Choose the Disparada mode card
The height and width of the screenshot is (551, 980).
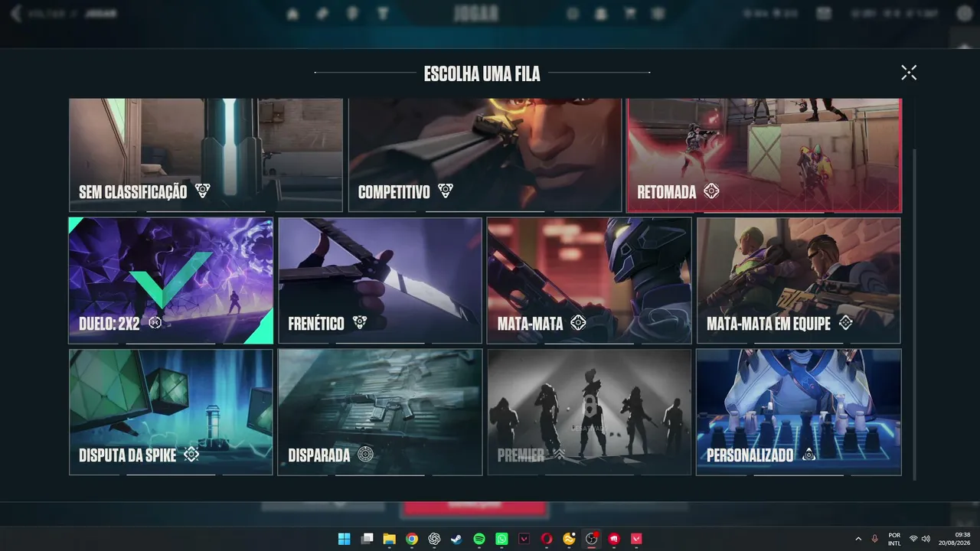click(x=380, y=412)
